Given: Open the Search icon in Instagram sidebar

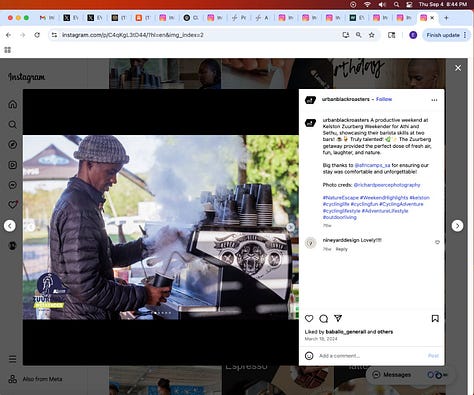Looking at the screenshot, I should coord(13,125).
